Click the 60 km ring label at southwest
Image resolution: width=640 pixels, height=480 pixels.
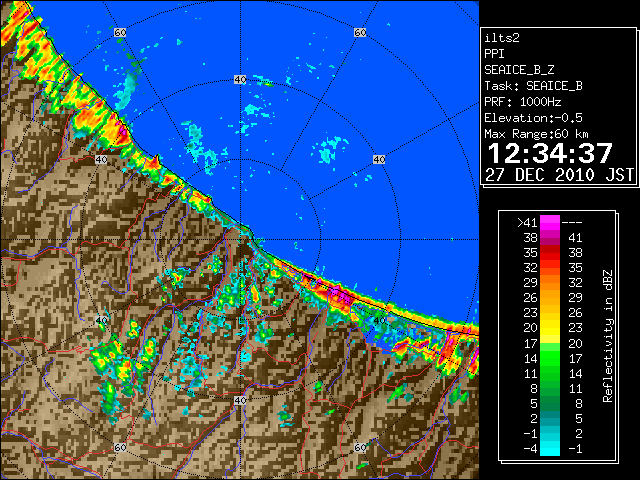(120, 448)
